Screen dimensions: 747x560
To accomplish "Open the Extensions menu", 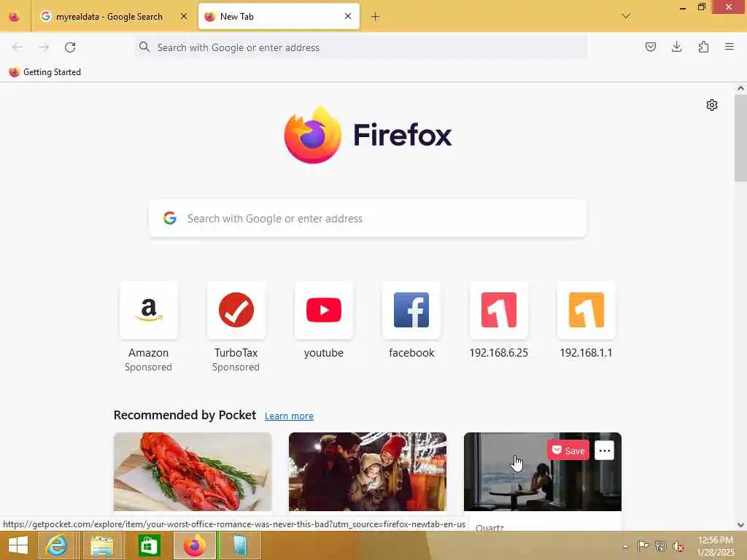I will 703,47.
